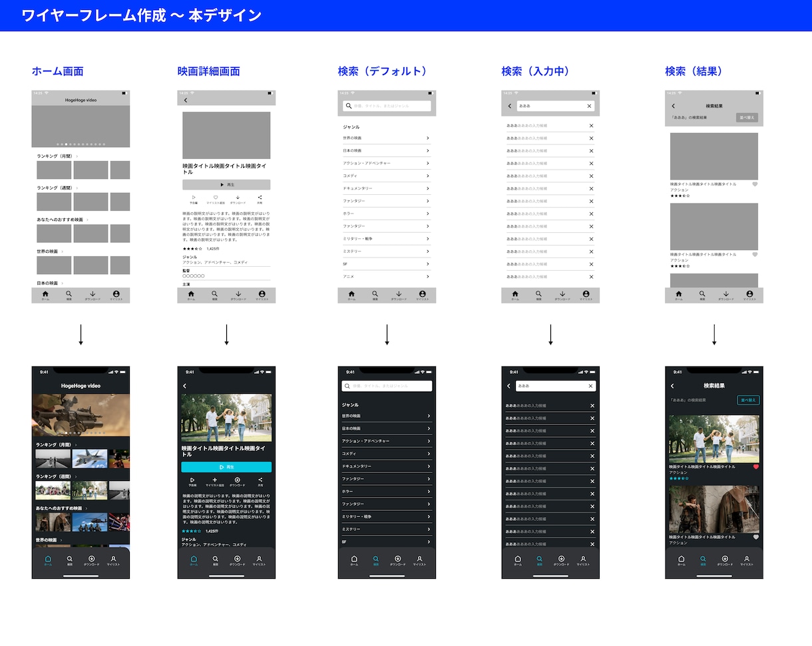Favorite the gray heart in dark search results
This screenshot has width=812, height=646.
(x=756, y=537)
